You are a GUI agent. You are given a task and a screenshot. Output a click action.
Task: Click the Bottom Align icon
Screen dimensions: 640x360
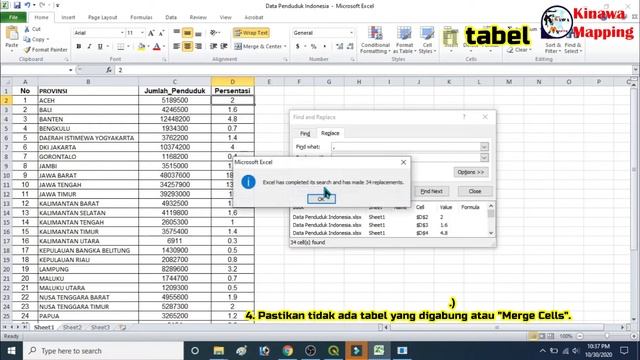(198, 33)
